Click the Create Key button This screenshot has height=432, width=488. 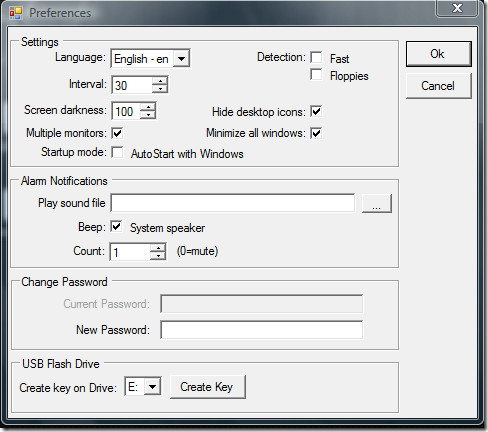208,387
